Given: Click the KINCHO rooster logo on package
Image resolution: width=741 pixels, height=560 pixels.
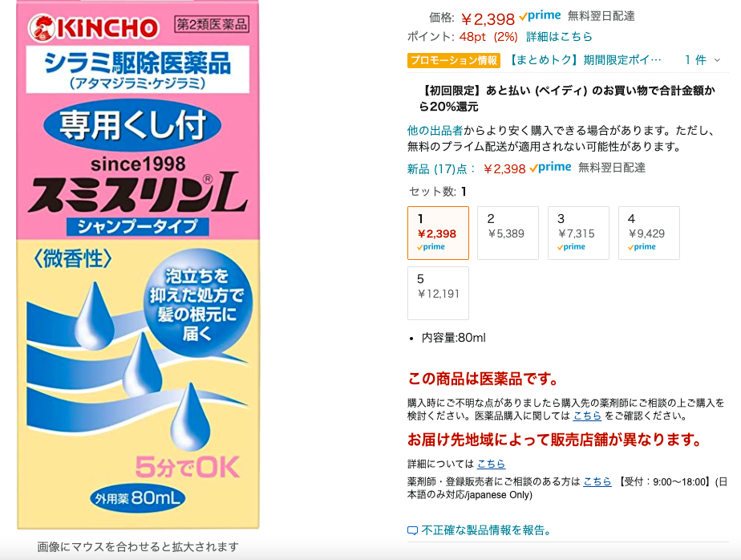Looking at the screenshot, I should pos(42,28).
